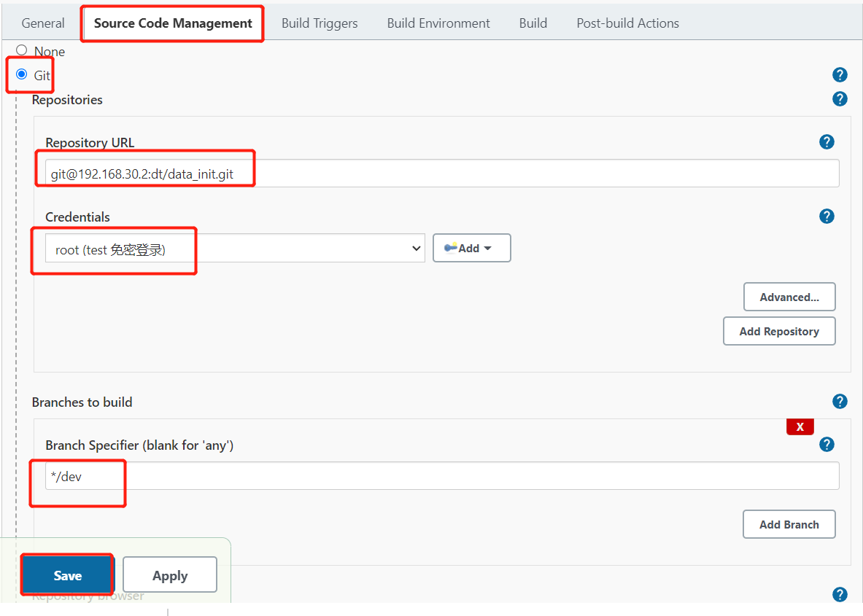Screen dimensions: 863x616
Task: Select the Git radio button
Action: point(20,74)
